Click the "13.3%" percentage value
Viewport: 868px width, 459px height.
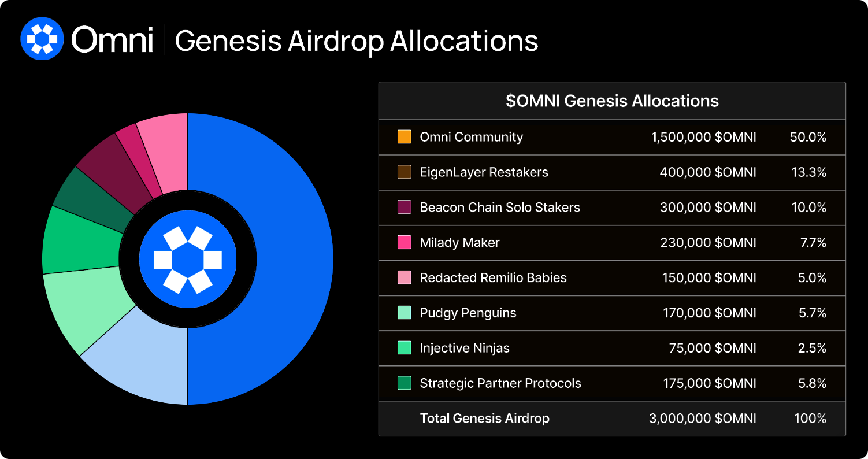(x=808, y=172)
